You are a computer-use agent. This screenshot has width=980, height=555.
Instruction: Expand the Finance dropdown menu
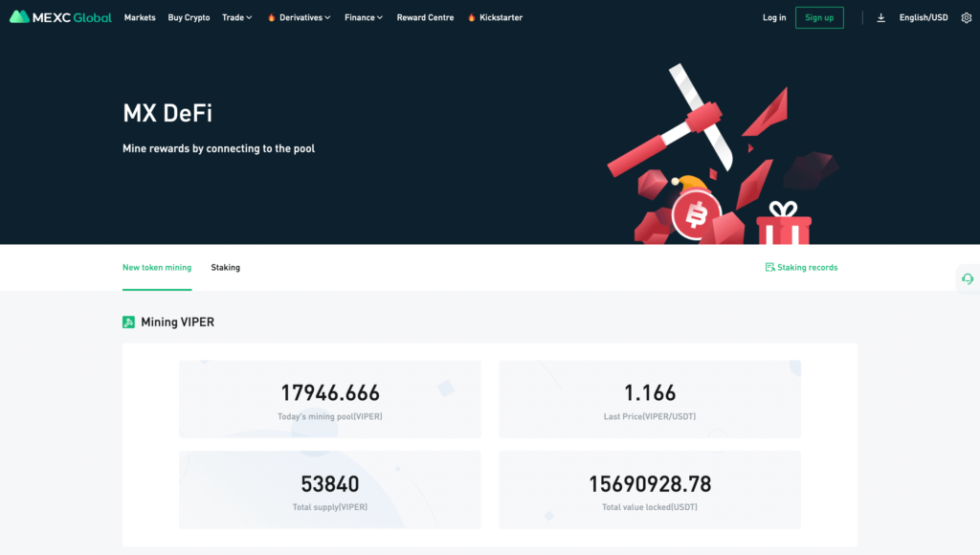point(364,17)
